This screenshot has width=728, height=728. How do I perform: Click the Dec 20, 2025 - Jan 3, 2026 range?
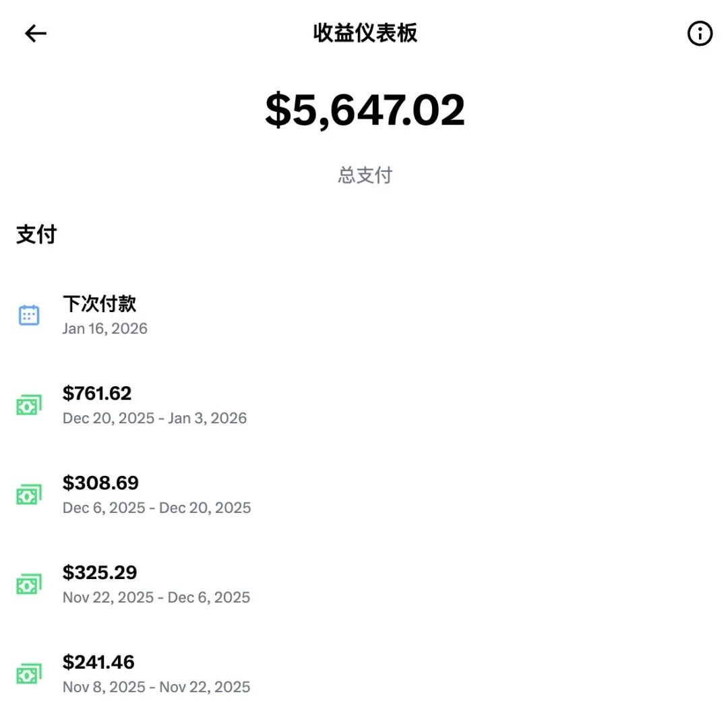tap(155, 418)
